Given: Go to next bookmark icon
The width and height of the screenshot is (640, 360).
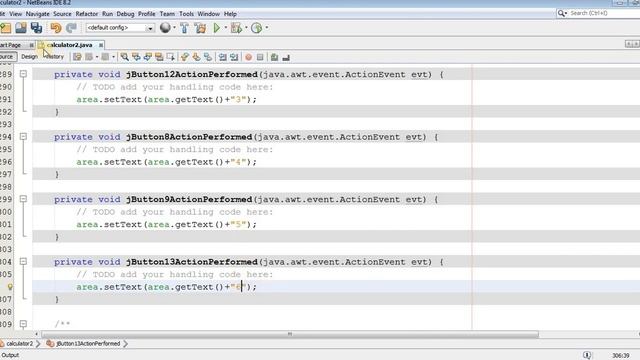Looking at the screenshot, I should (196, 57).
